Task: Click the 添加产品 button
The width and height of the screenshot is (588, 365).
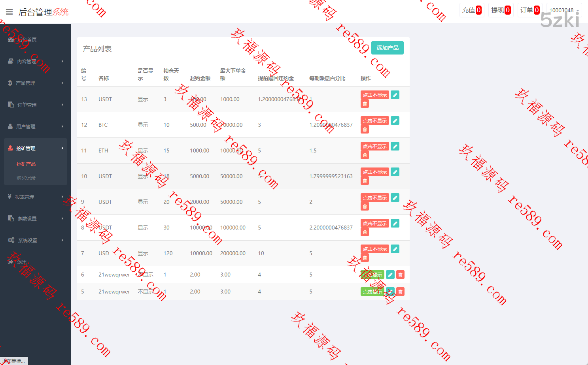Action: [x=387, y=48]
